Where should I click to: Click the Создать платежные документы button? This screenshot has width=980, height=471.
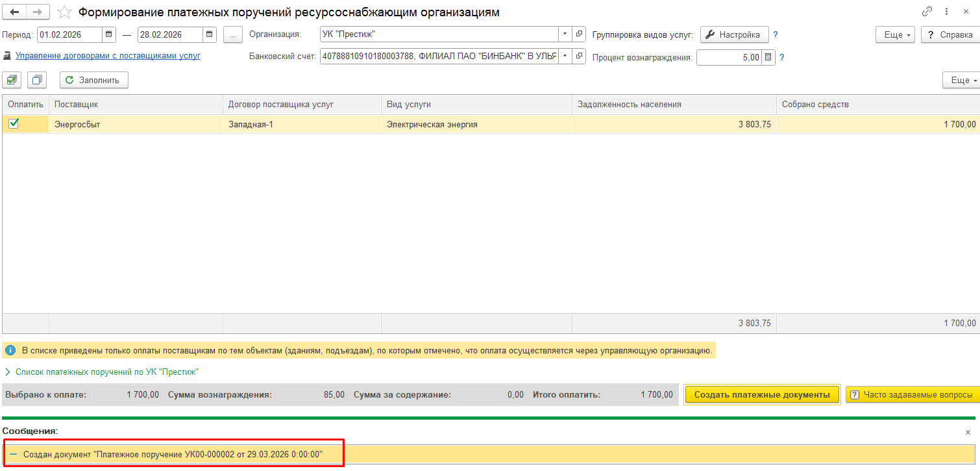point(761,394)
